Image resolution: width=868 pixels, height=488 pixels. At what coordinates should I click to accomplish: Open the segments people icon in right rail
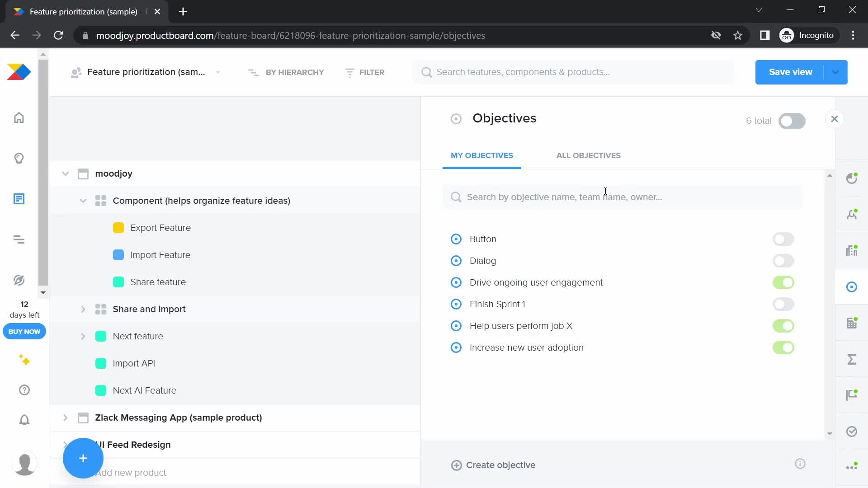(852, 215)
